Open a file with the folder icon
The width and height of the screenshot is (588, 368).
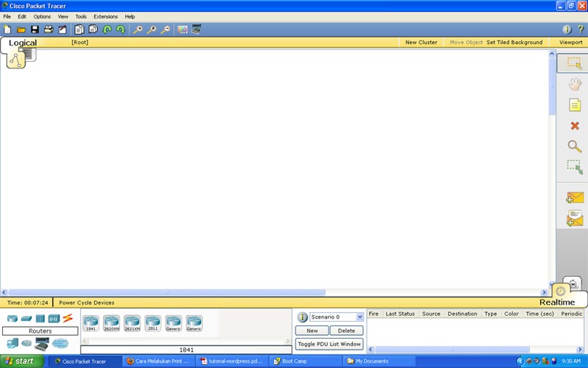pos(21,29)
